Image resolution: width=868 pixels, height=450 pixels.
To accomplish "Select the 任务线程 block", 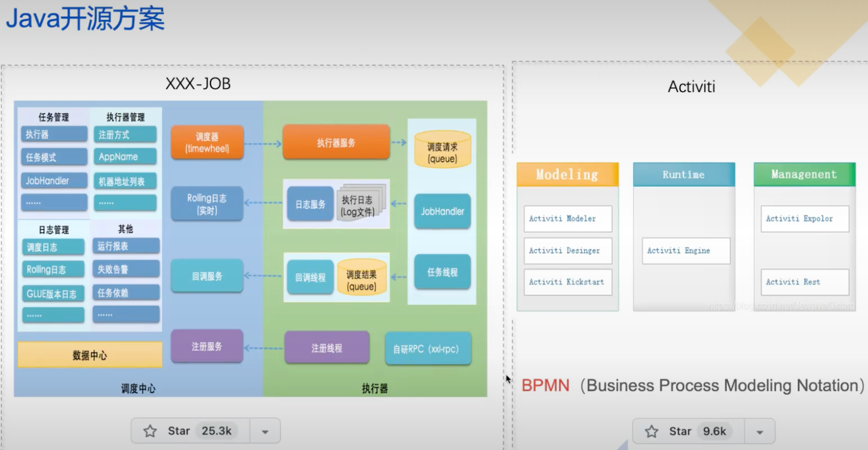I will (x=442, y=272).
